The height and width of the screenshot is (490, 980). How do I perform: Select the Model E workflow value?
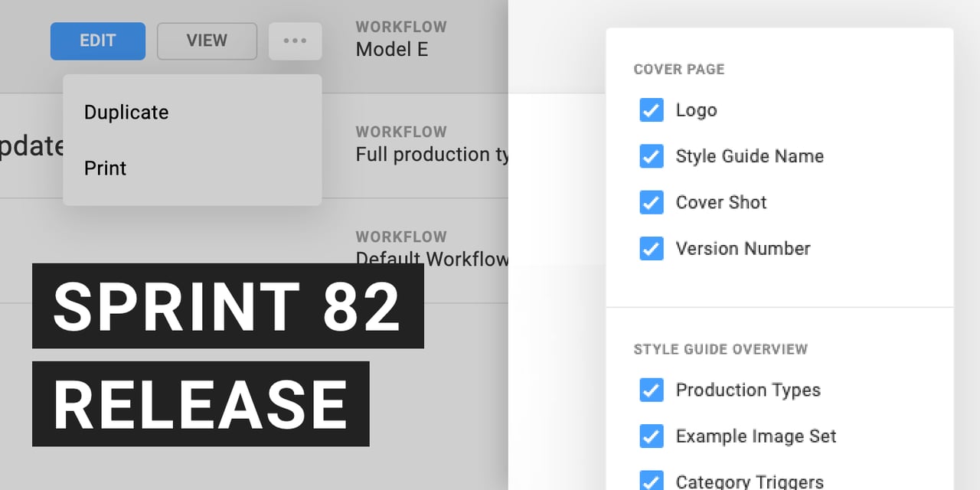point(392,50)
